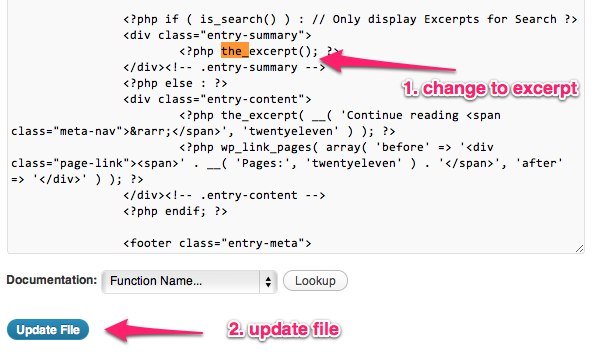Click the closing .entry-content comment line
This screenshot has width=594, height=364.
[x=224, y=195]
